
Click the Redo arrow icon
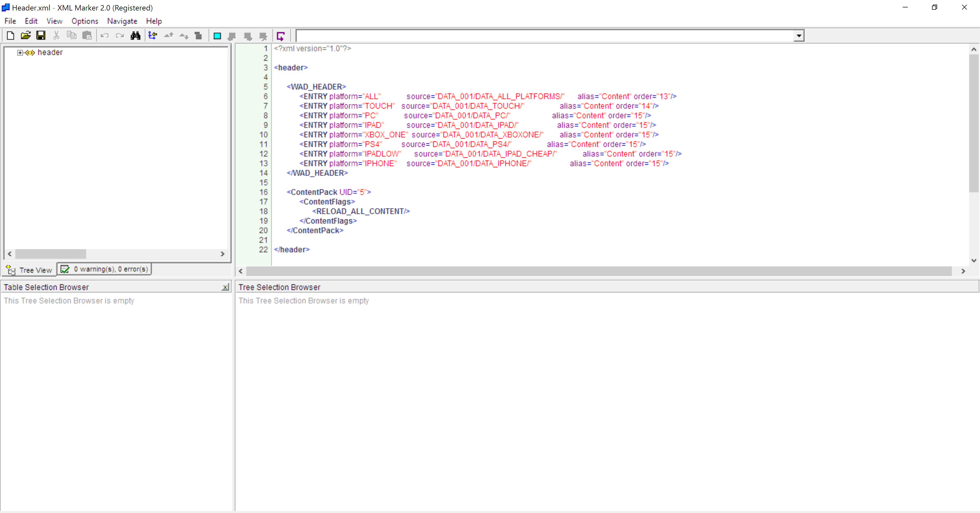[120, 36]
